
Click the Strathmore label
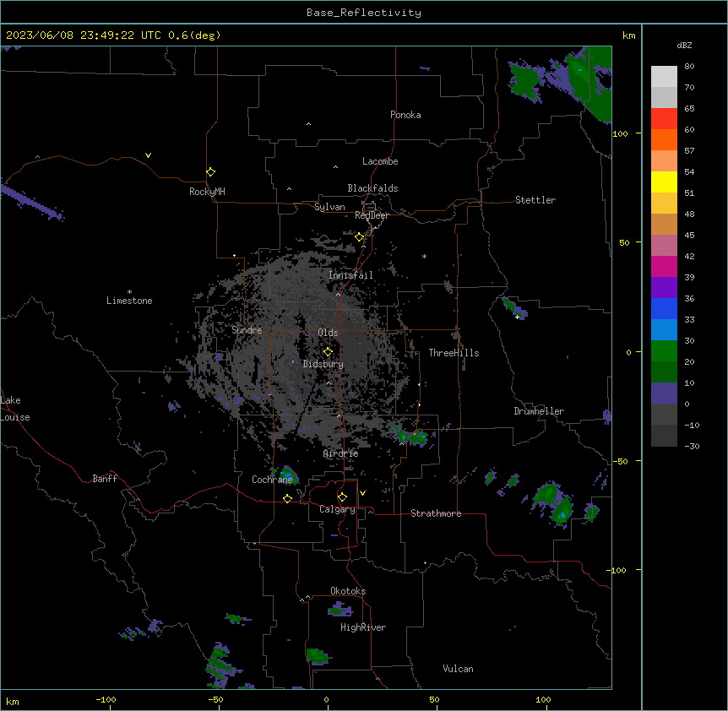click(x=436, y=513)
